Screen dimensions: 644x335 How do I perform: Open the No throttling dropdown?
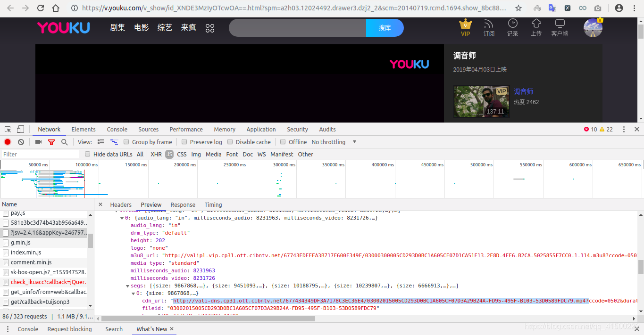click(x=334, y=142)
